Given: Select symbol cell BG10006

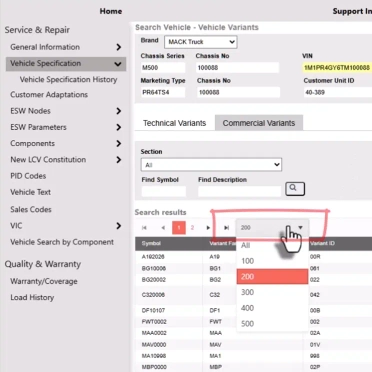Looking at the screenshot, I should pyautogui.click(x=154, y=268).
